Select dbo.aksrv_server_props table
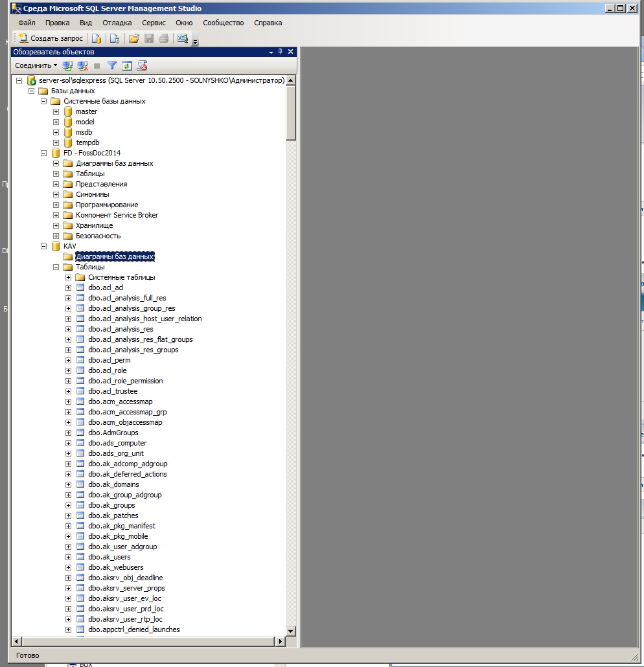644x667 pixels. pyautogui.click(x=126, y=588)
